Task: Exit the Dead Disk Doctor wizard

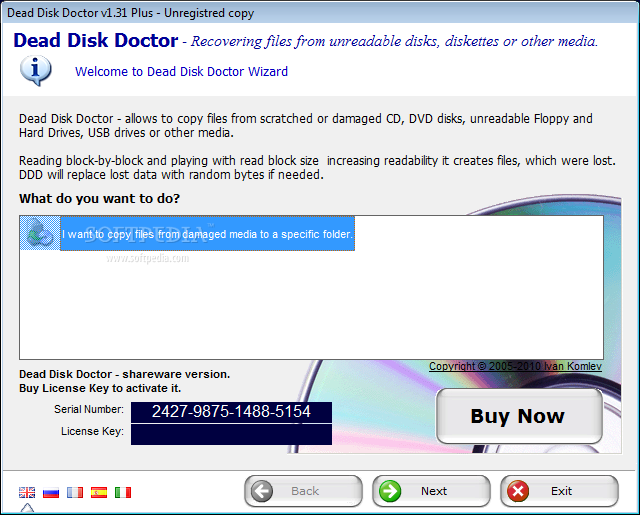Action: point(560,491)
